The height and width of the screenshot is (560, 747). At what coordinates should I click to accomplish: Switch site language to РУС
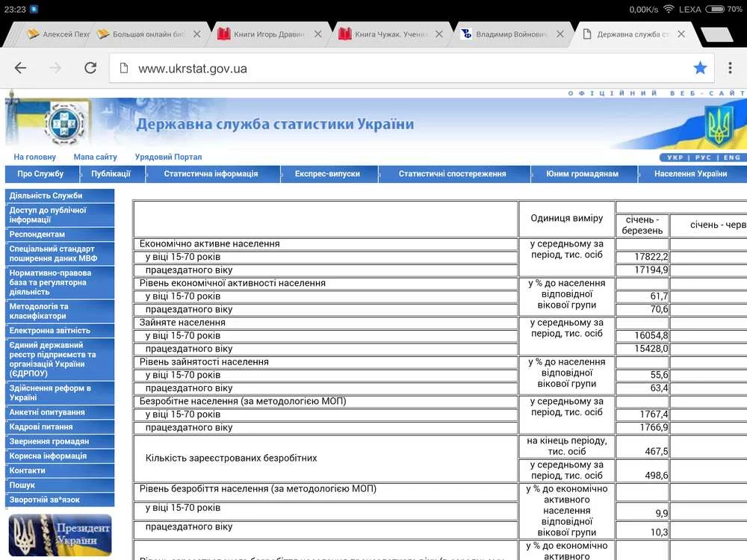[703, 158]
